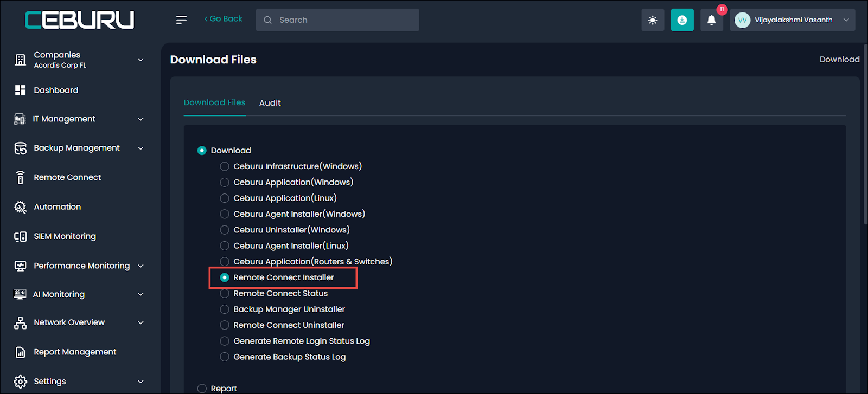Expand the Backup Management chevron
868x394 pixels.
141,148
